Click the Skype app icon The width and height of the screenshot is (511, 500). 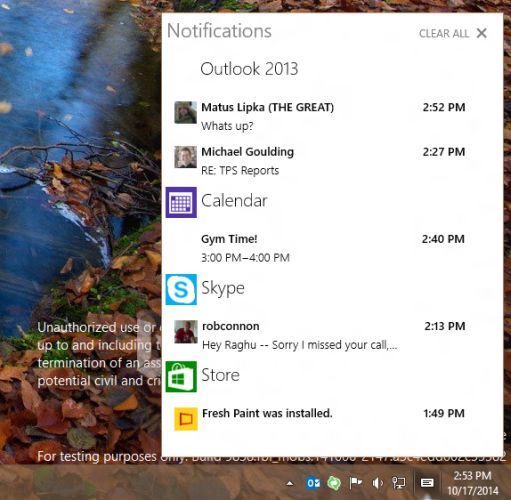coord(181,289)
